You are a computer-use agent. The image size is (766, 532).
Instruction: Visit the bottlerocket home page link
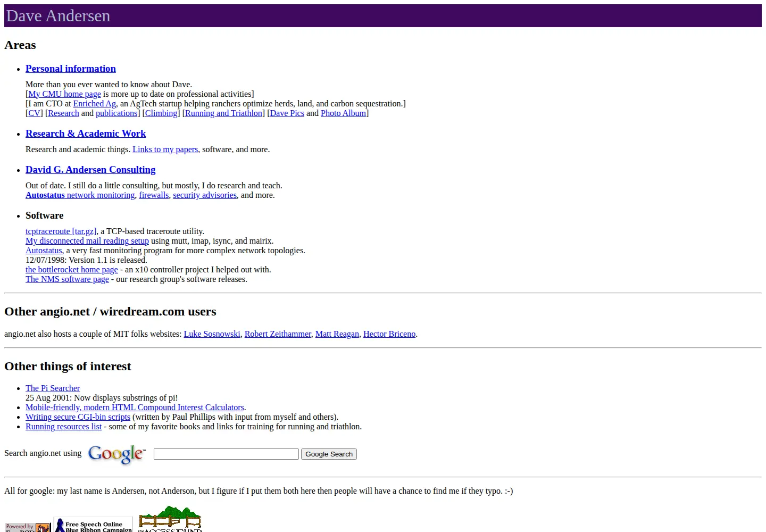tap(72, 270)
